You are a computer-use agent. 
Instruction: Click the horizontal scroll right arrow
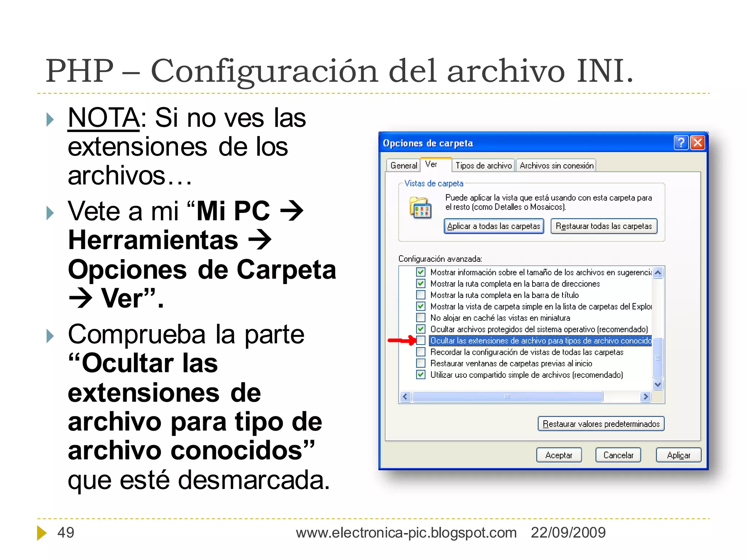646,397
